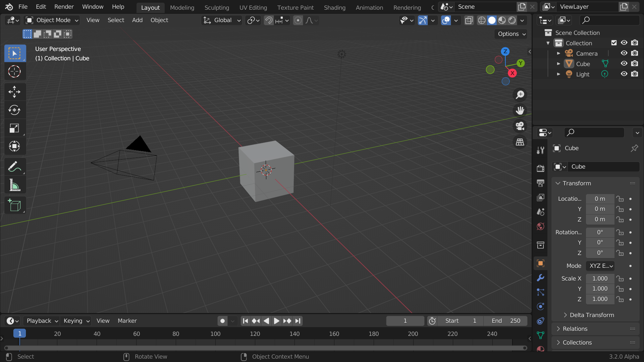This screenshot has height=362, width=644.
Task: Open the Modeling workspace tab
Action: click(182, 7)
